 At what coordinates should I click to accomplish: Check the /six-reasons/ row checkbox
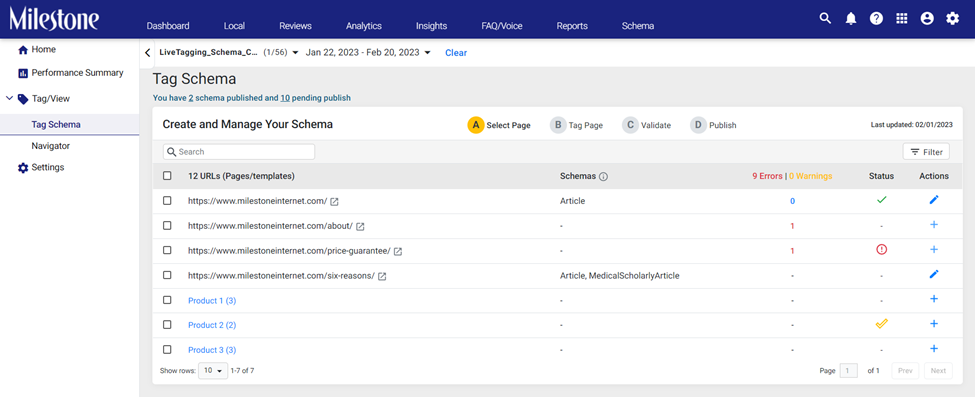167,275
